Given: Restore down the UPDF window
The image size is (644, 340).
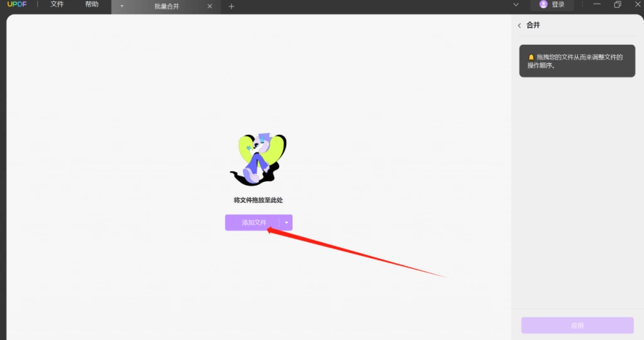Looking at the screenshot, I should point(618,4).
